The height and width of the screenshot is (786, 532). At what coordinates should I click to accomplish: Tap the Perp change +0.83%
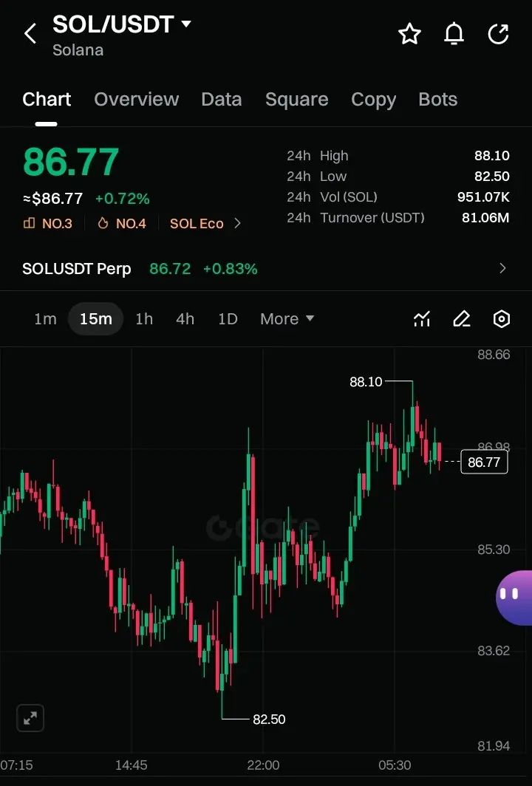click(230, 269)
